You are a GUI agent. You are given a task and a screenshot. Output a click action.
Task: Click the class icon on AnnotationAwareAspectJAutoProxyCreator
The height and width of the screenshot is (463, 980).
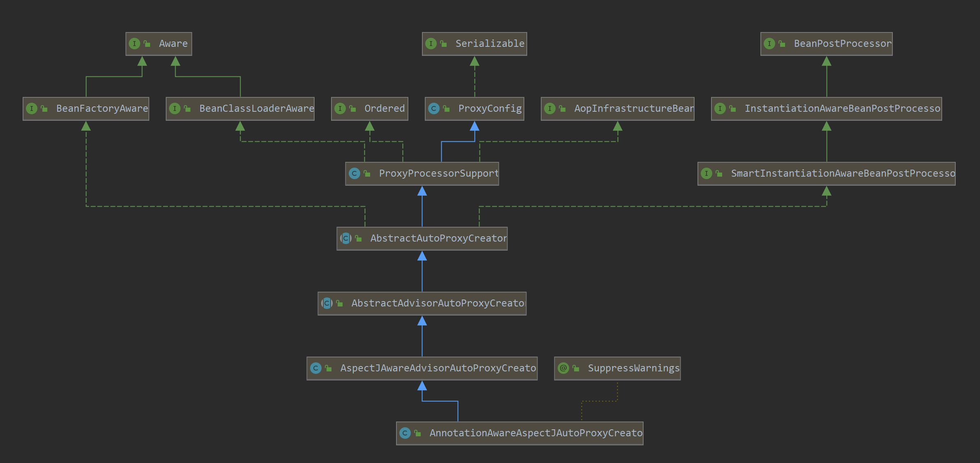click(405, 433)
